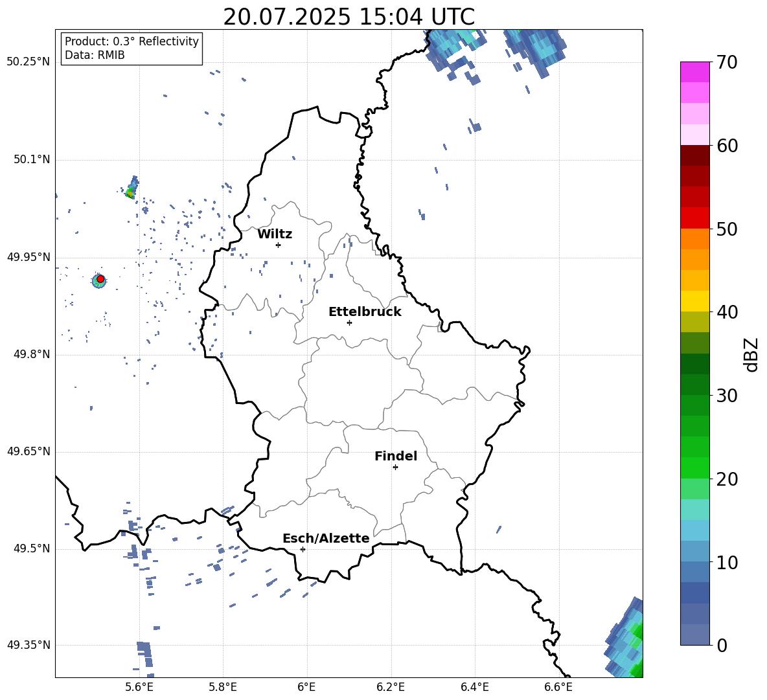Click the dark maroon swatch just below 60 dBZ
This screenshot has width=767, height=700.
point(694,155)
